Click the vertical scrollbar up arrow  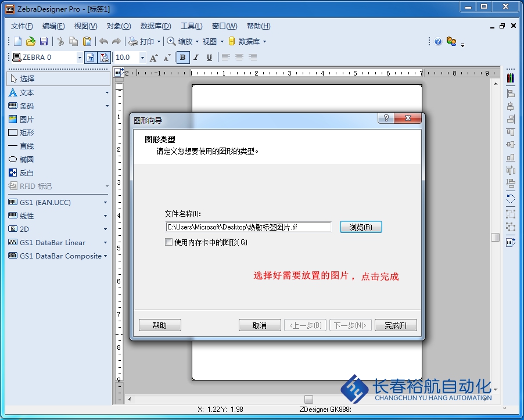point(496,84)
